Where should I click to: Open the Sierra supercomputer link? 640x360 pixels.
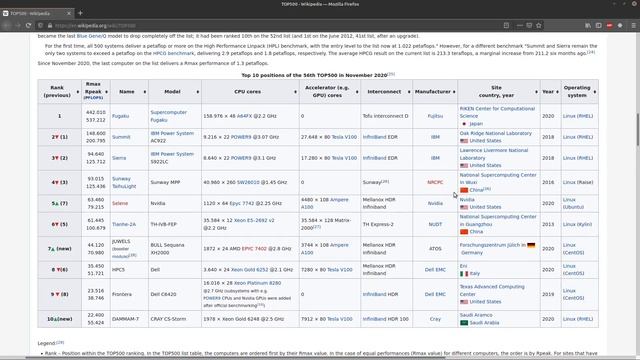coord(119,158)
